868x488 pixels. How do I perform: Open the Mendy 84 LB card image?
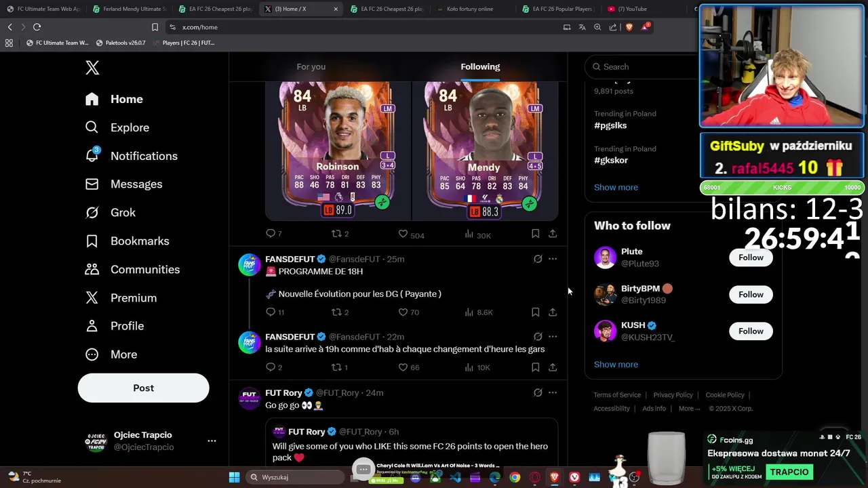tap(486, 150)
